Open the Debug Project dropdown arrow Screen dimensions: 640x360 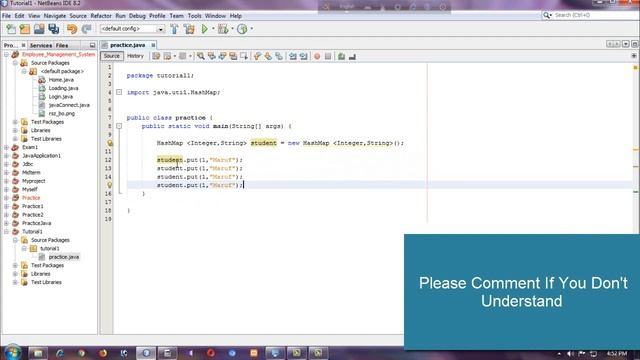[232, 29]
